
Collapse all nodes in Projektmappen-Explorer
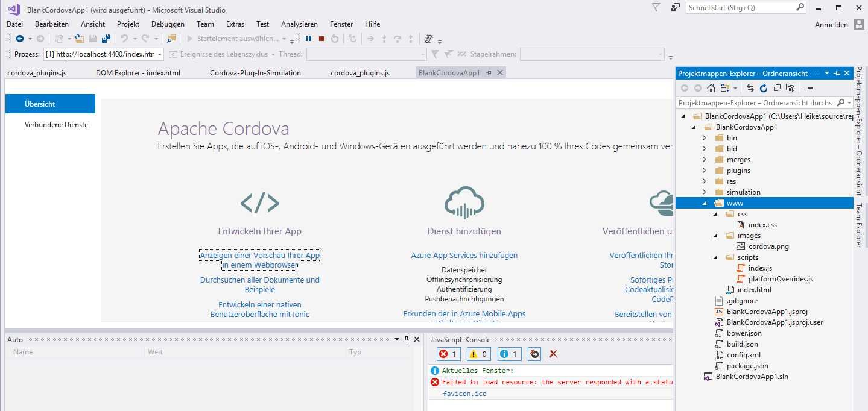[x=777, y=88]
